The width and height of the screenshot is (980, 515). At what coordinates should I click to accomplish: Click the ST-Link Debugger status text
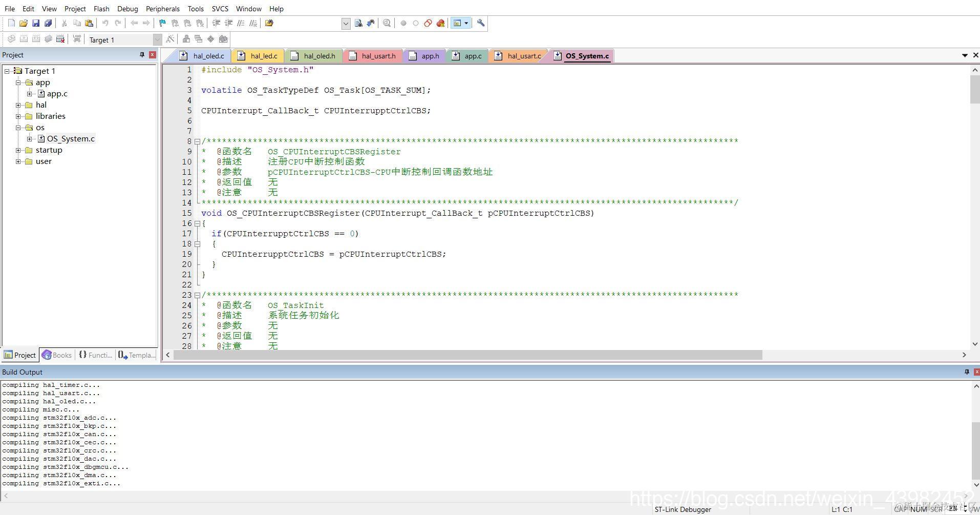click(683, 509)
